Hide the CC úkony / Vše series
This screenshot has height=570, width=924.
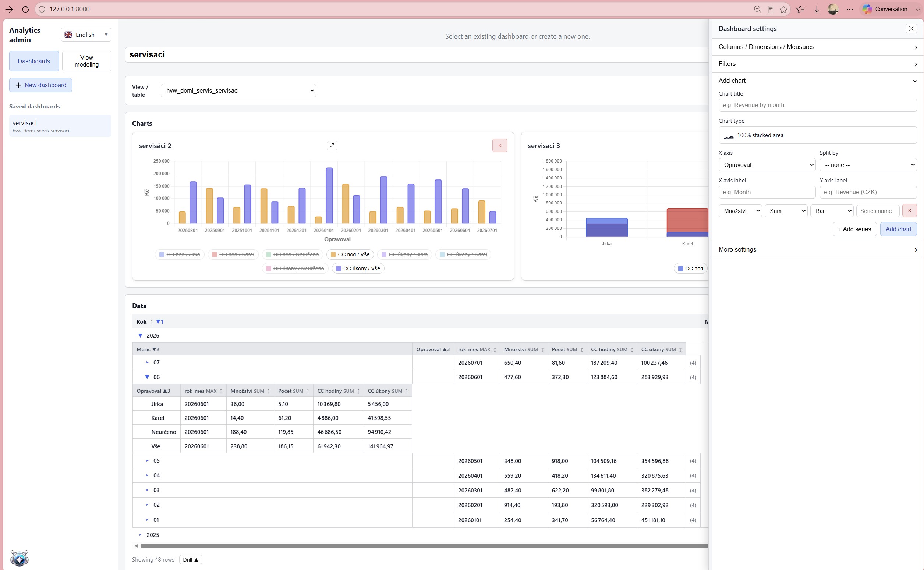[x=358, y=268]
